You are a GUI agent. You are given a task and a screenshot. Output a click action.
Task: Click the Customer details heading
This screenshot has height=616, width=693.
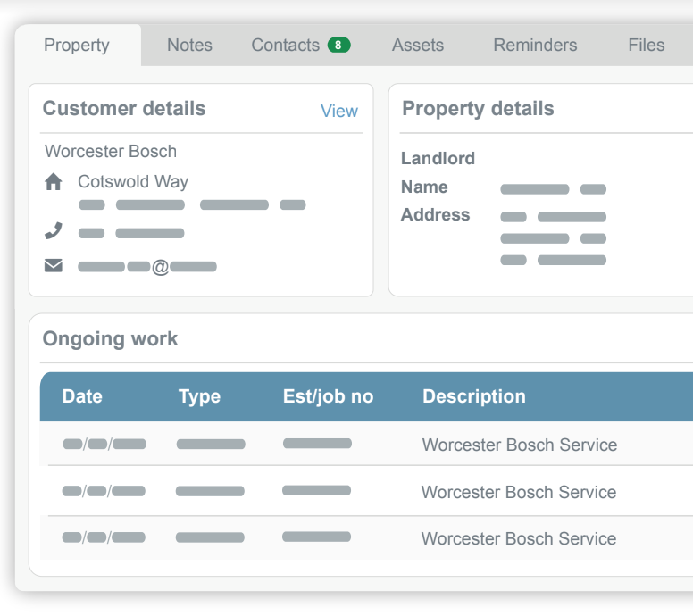click(124, 109)
